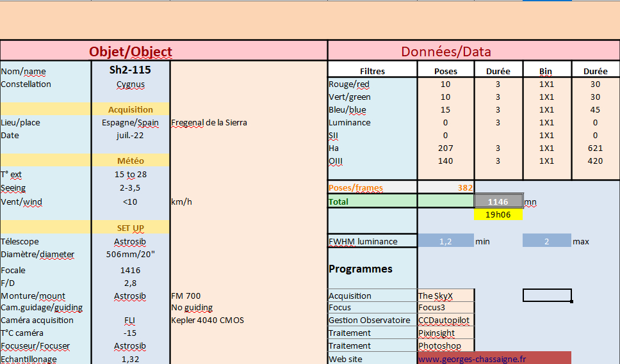Screen dimensions: 620x364
Task: Select the green Total label cell
Action: [x=373, y=202]
